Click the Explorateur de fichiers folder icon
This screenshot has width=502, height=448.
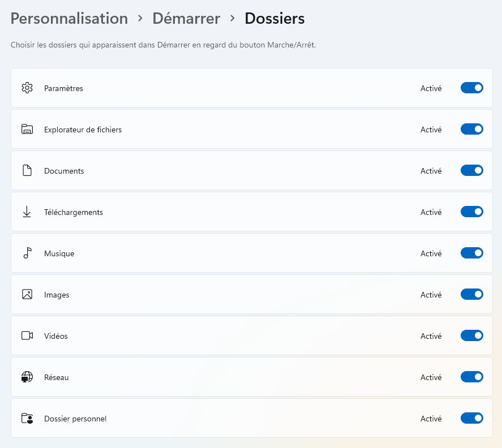(x=27, y=129)
